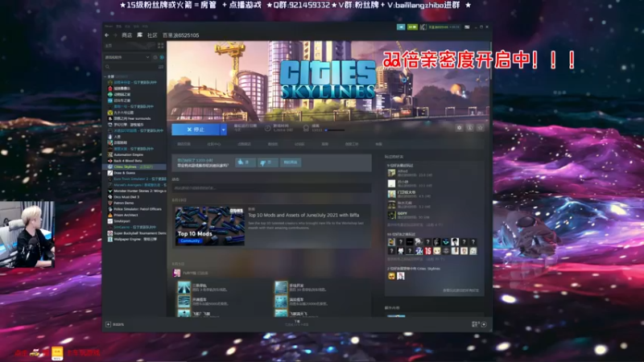Image resolution: width=644 pixels, height=362 pixels.
Task: Select Euro Truck Simulator 2 entry
Action: (x=136, y=179)
